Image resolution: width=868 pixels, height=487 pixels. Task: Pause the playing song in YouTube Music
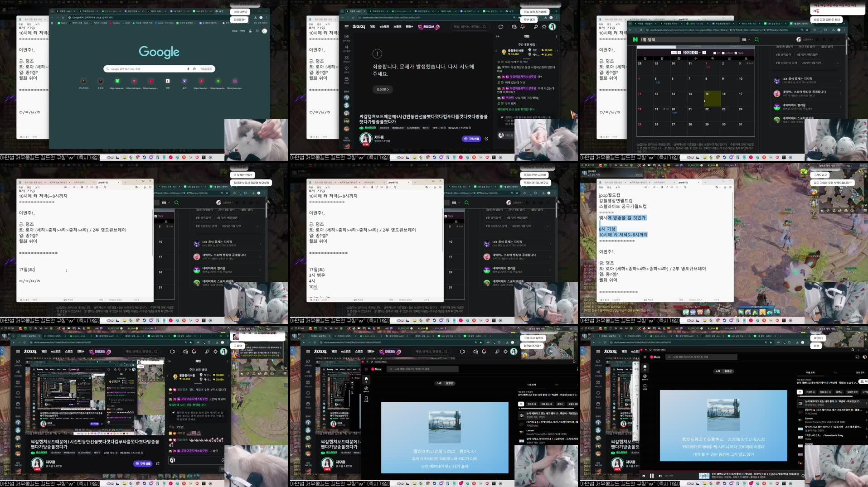(x=652, y=476)
